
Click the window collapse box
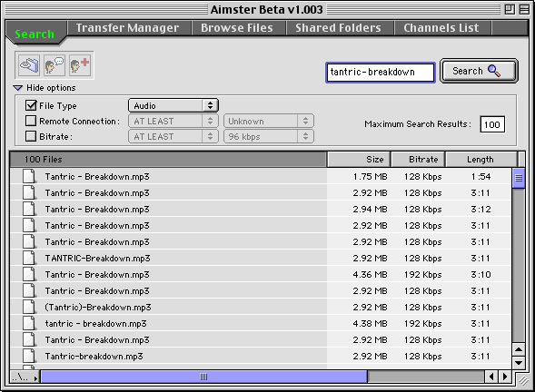click(x=524, y=9)
